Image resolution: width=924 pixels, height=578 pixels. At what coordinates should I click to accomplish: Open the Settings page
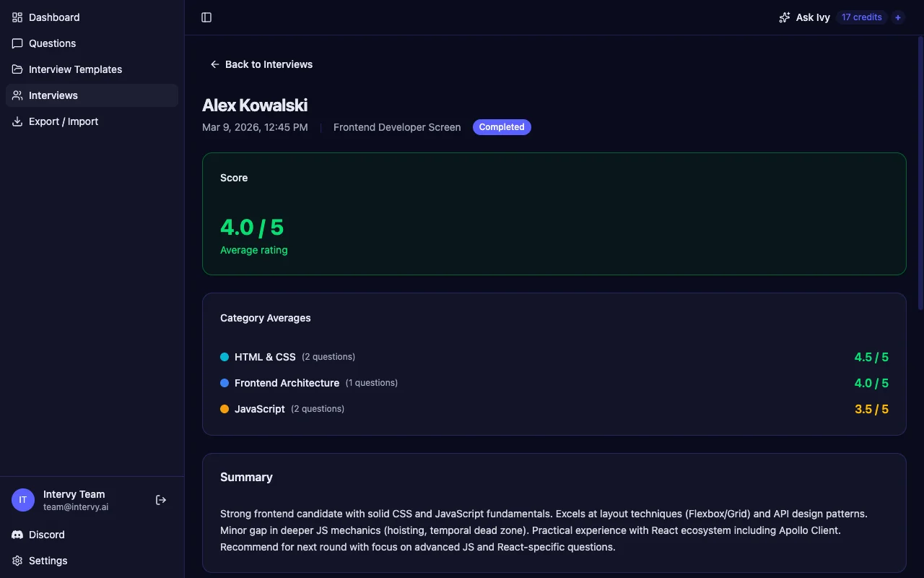tap(48, 561)
